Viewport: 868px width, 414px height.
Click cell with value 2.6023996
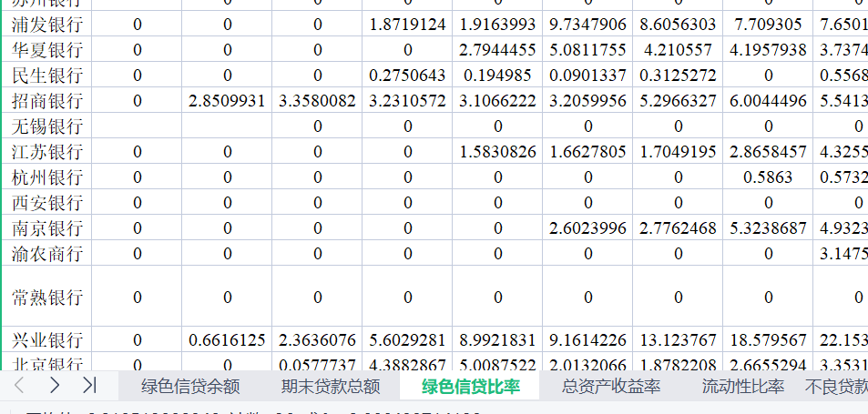coord(587,227)
